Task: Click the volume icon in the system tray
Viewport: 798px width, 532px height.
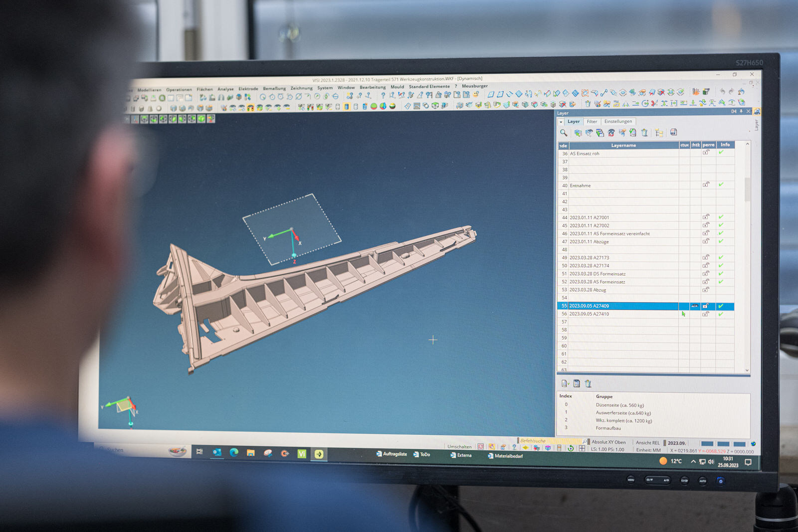Action: click(x=711, y=462)
